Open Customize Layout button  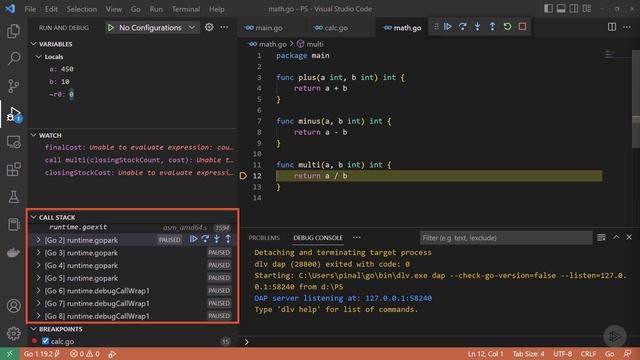(587, 9)
